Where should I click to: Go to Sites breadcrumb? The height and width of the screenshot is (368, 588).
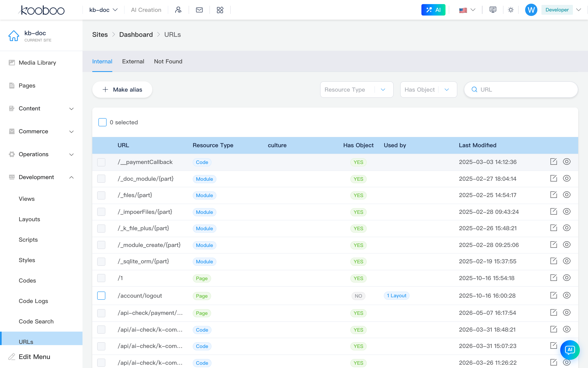100,35
